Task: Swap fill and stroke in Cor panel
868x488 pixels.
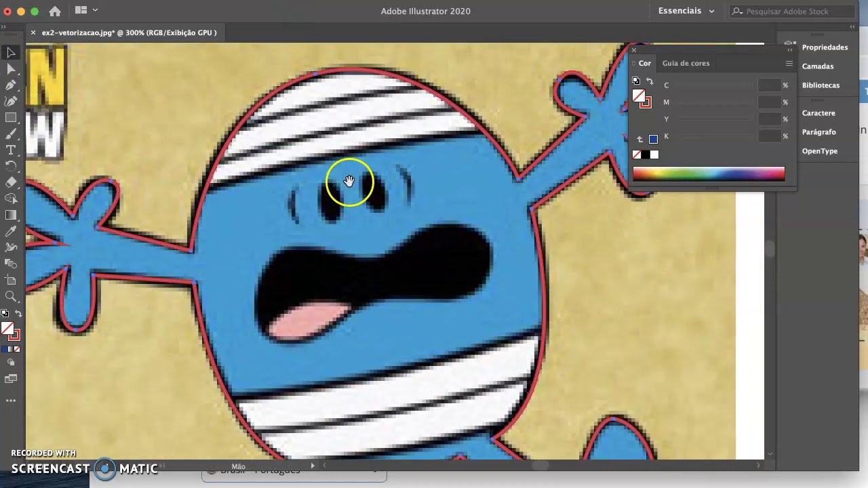Action: pos(650,81)
